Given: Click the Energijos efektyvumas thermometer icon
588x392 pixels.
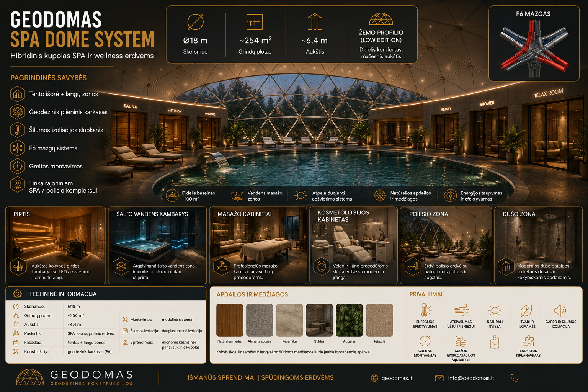Looking at the screenshot, I should [425, 310].
